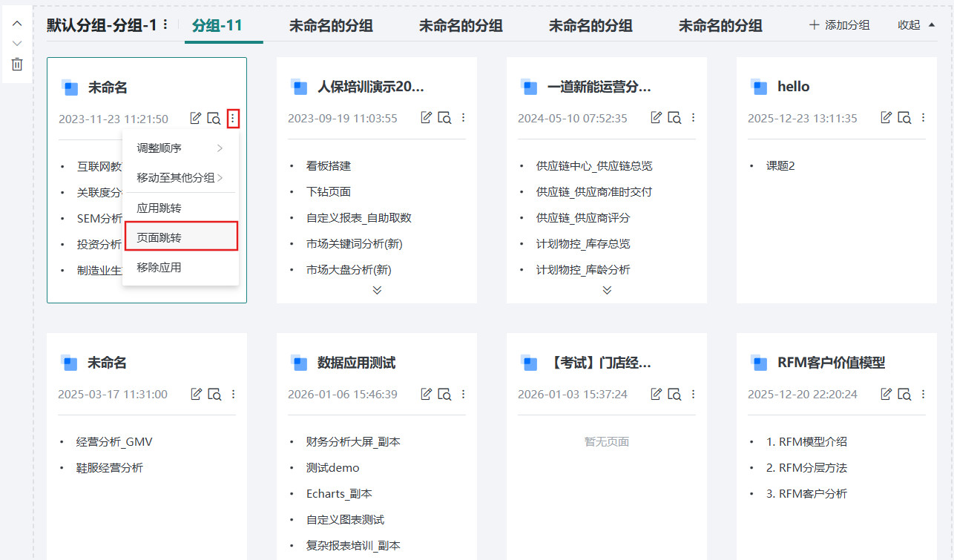Screen dimensions: 954x560
Task: Click the down arrow icon in left sidebar
Action: [x=16, y=43]
